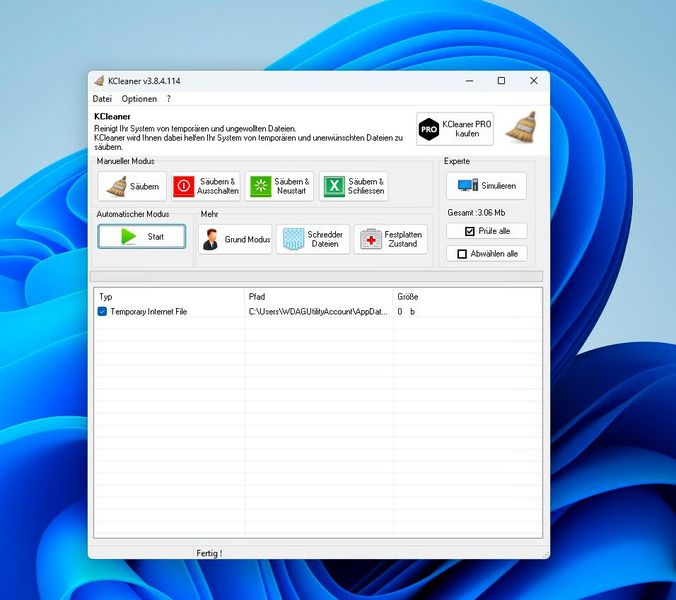Click the Gesamt : 3.06 Mb total text
The width and height of the screenshot is (676, 600).
(x=476, y=212)
